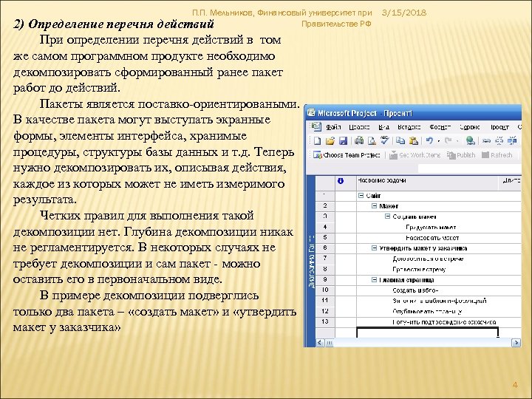Select task 'Заполнить шаблон информацией' in row 11
This screenshot has height=399, width=532.
440,301
